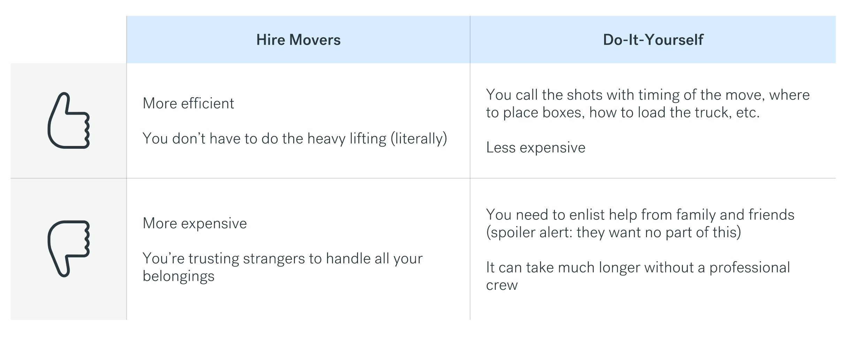868x340 pixels.
Task: Click "It can take much longer" line
Action: coord(638,268)
